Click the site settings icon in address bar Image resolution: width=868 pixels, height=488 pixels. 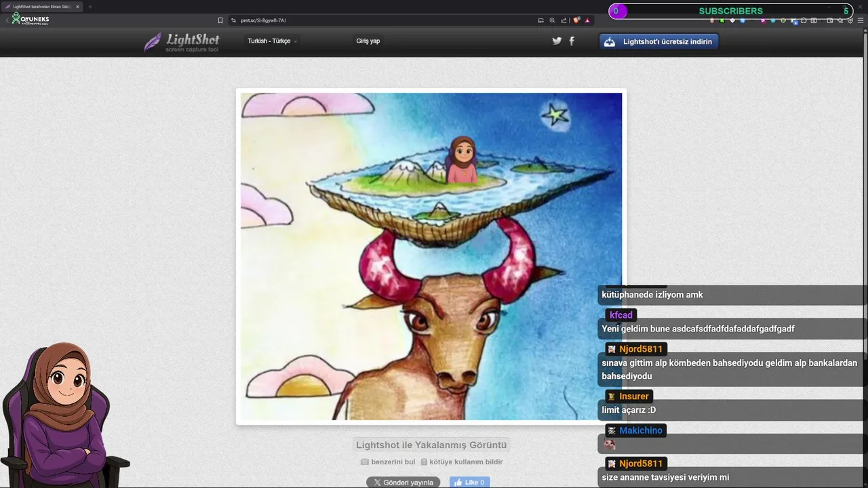(x=233, y=20)
